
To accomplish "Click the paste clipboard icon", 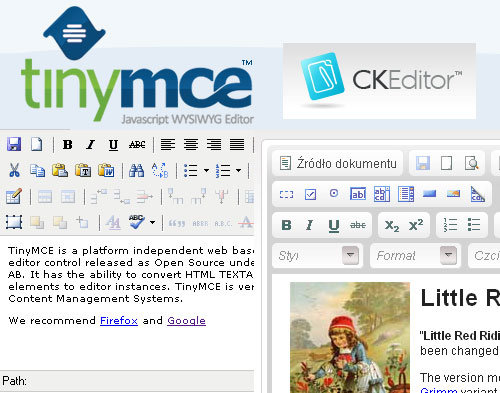I will coord(60,170).
